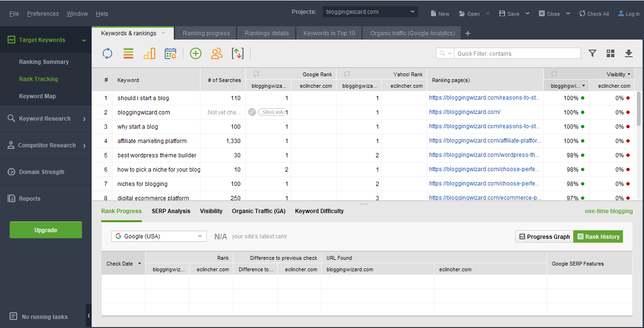Viewport: 644px width, 328px height.
Task: Open the Google (USA) search engine dropdown
Action: pyautogui.click(x=159, y=236)
